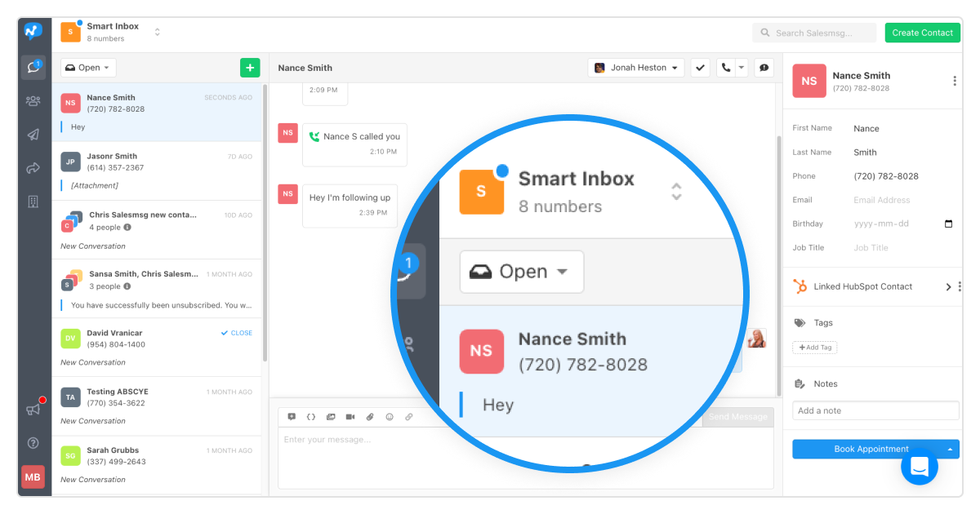Viewport: 980px width, 514px height.
Task: Close the David Vranicar conversation
Action: point(237,333)
